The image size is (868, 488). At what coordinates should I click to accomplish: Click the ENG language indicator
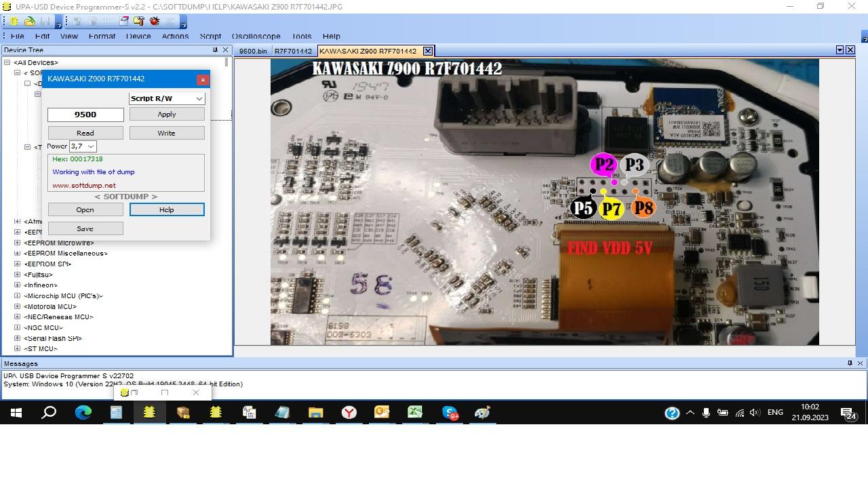[x=775, y=412]
